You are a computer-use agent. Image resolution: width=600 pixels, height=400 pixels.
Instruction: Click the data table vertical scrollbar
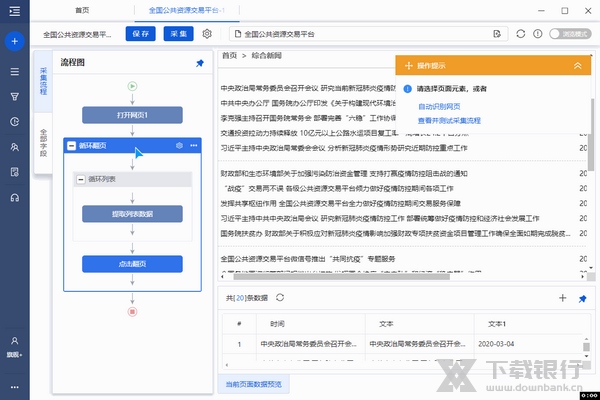[x=586, y=346]
